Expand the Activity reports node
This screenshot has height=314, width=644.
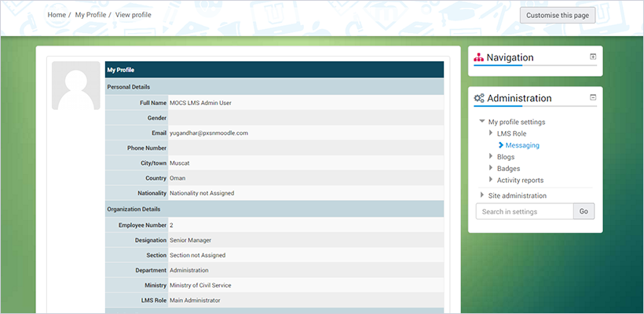point(492,181)
